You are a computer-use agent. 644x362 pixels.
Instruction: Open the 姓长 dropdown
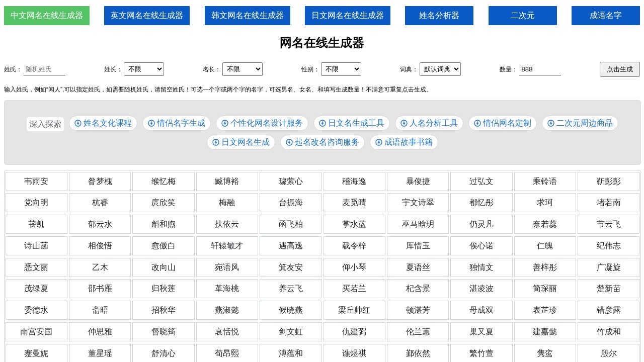pyautogui.click(x=144, y=69)
